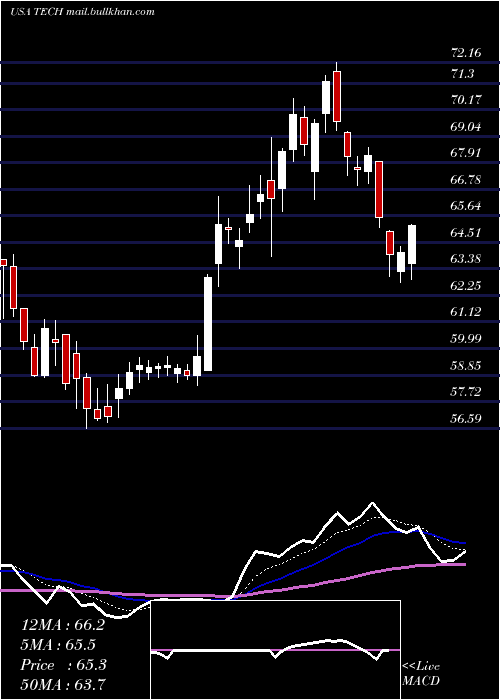Click the USA TECH mail.bullkhan.com title text
Viewport: 500px width, 700px height.
click(82, 12)
